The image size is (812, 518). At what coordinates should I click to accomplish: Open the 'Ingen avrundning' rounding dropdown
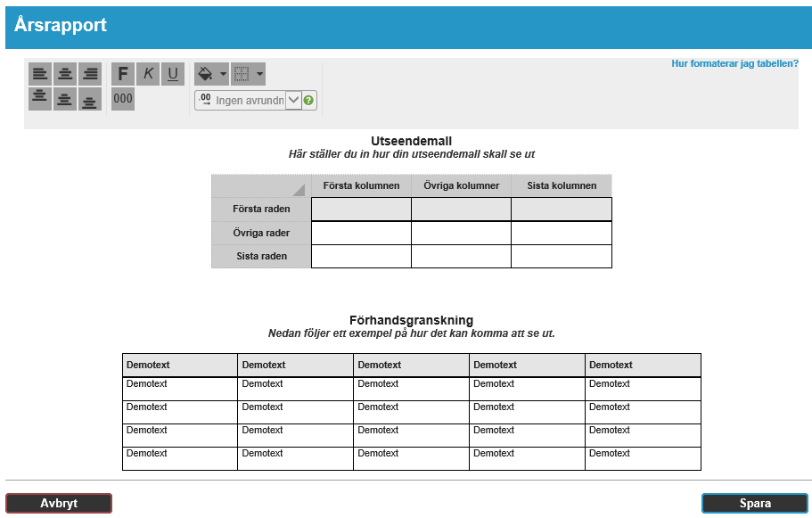pos(292,101)
